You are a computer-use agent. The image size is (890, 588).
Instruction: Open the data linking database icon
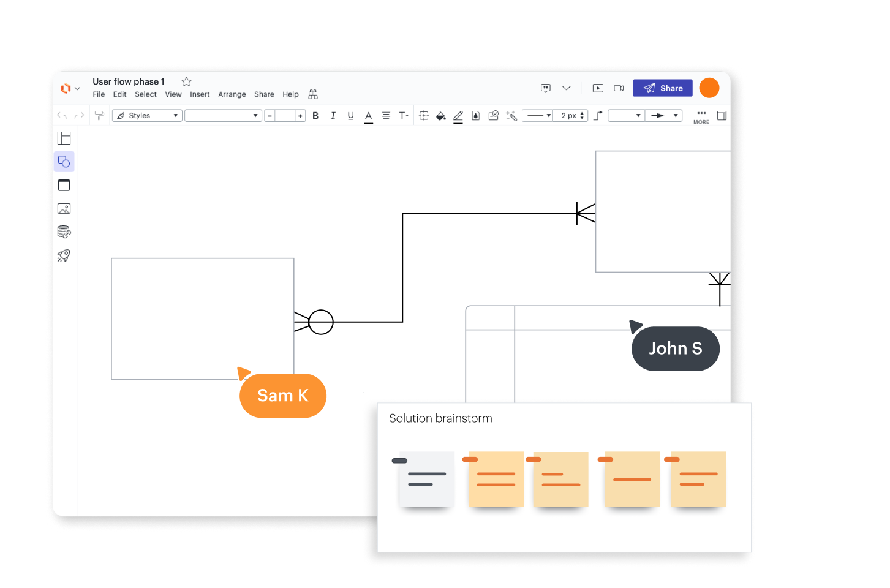pos(64,232)
